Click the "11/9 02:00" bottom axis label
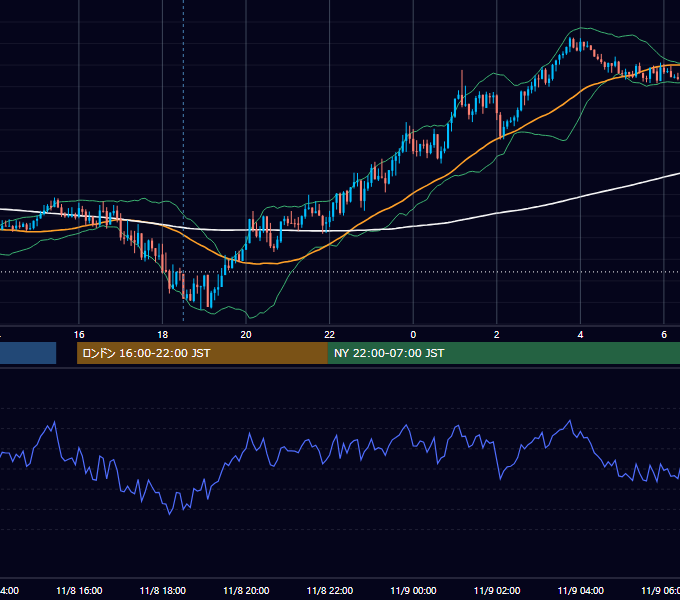The height and width of the screenshot is (600, 680). click(497, 591)
